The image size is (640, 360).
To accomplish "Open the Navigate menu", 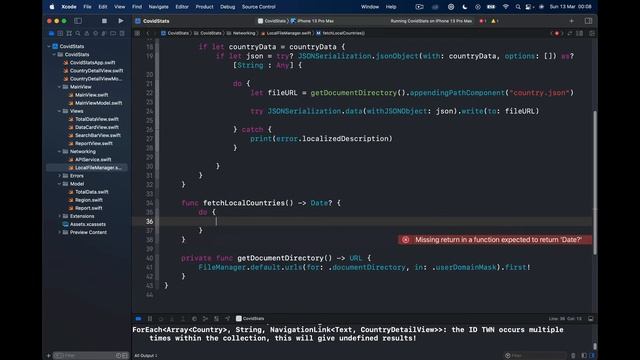I will [158, 7].
